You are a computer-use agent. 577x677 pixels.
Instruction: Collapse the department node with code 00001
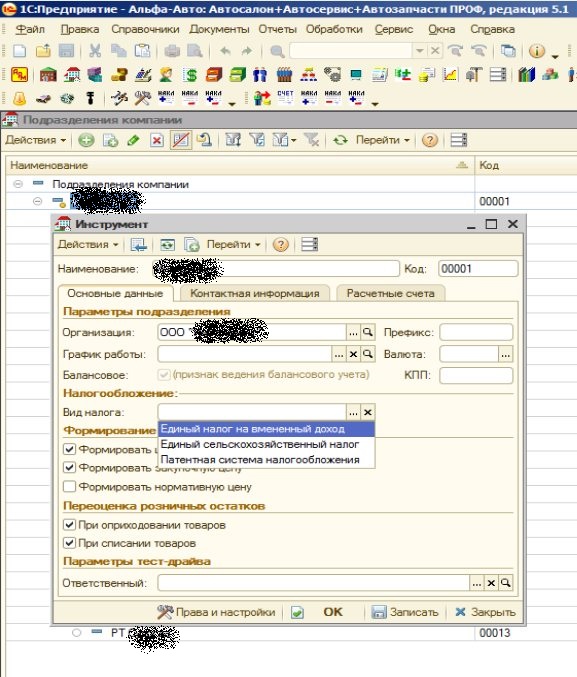(x=38, y=201)
